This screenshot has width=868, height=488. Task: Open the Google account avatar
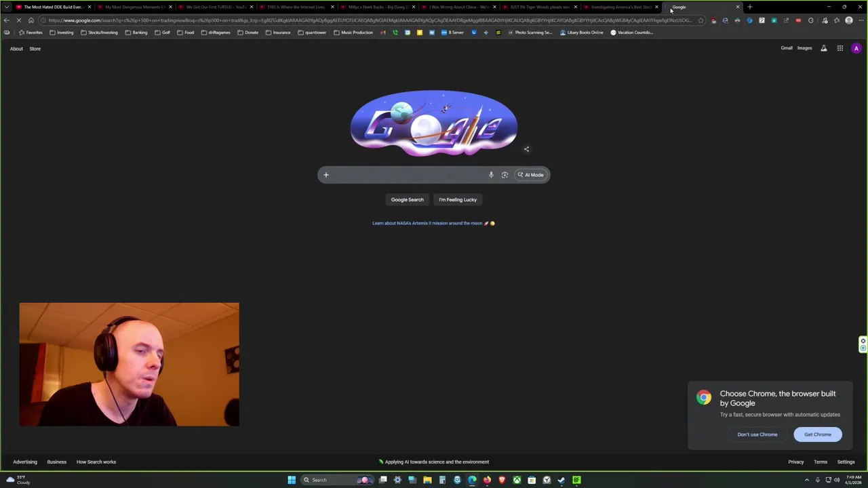click(x=856, y=48)
